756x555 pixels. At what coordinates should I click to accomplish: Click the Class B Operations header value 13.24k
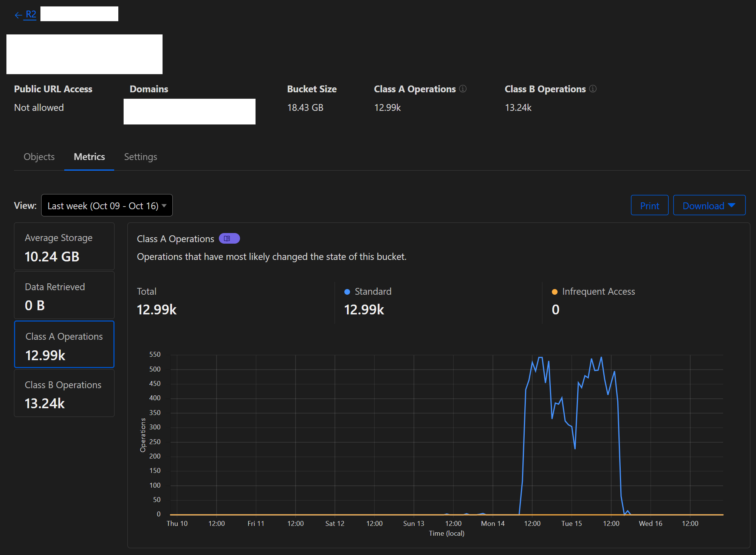518,107
